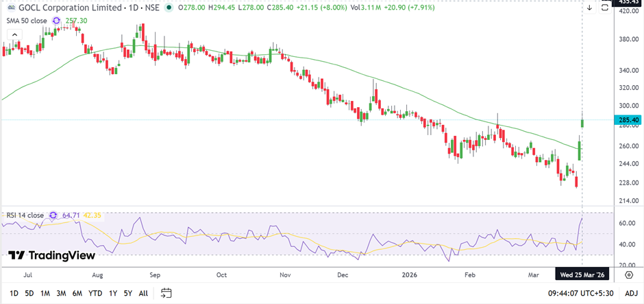The image size is (644, 304).
Task: Click the SMA 50 refresh icon
Action: [56, 21]
